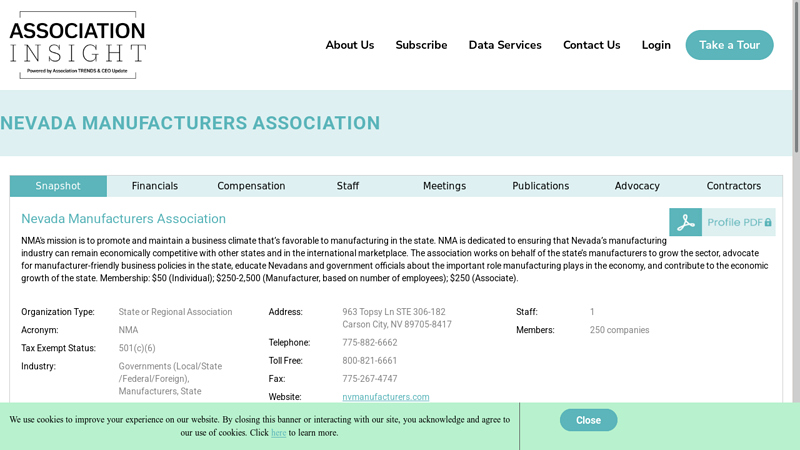800x450 pixels.
Task: Switch to the Financials tab
Action: click(x=155, y=186)
